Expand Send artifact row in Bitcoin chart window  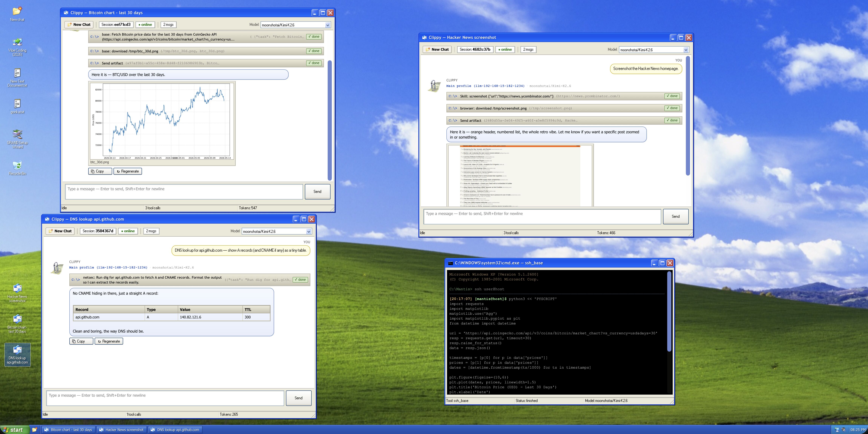pos(206,63)
